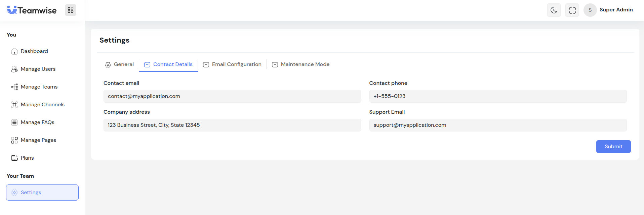Go to Plans in the sidebar
The image size is (644, 215).
(27, 158)
